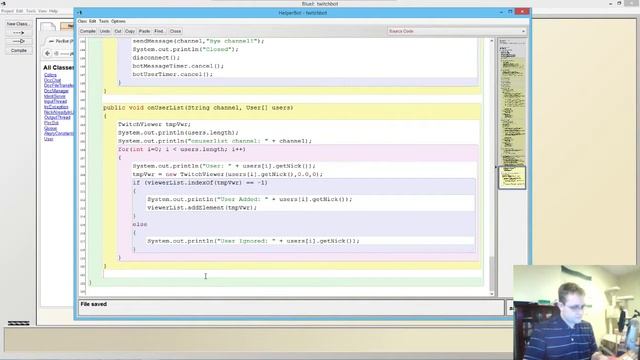Open the Queue class link
Image resolution: width=640 pixels, height=360 pixels.
(x=50, y=128)
